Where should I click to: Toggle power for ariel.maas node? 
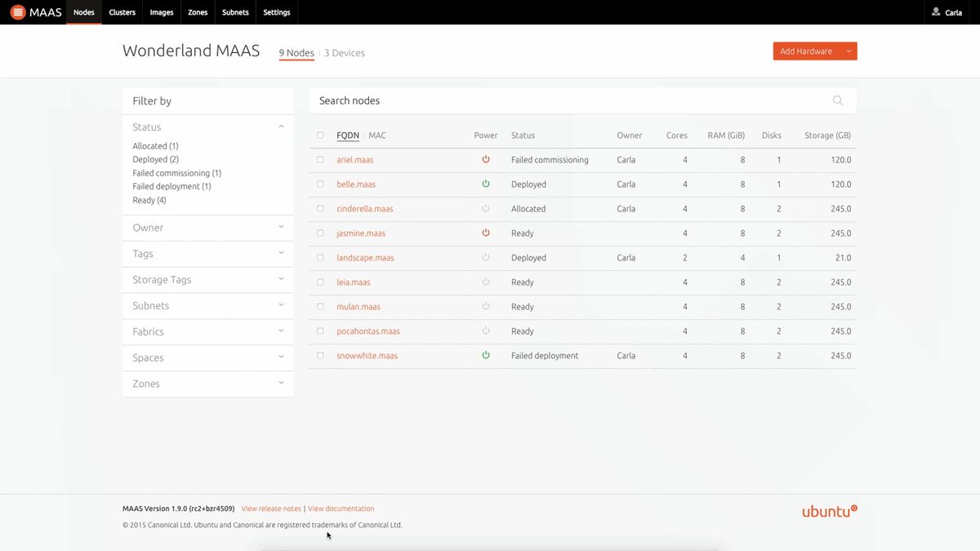(x=486, y=160)
